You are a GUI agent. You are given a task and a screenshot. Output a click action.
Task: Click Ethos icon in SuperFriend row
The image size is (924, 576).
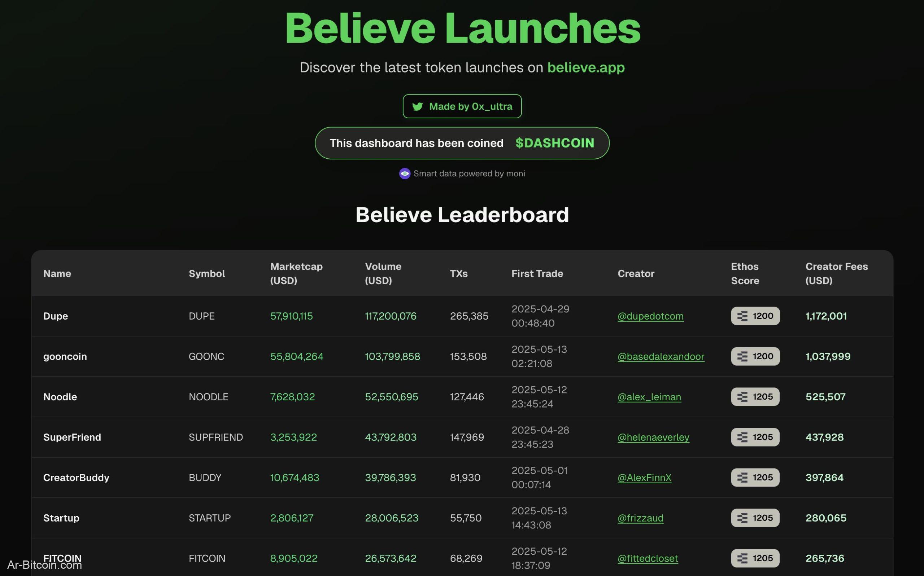coord(742,438)
